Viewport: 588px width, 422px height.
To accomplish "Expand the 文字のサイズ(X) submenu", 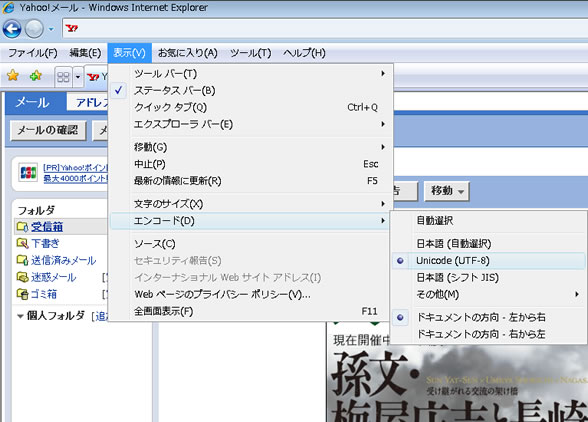I will click(x=250, y=204).
